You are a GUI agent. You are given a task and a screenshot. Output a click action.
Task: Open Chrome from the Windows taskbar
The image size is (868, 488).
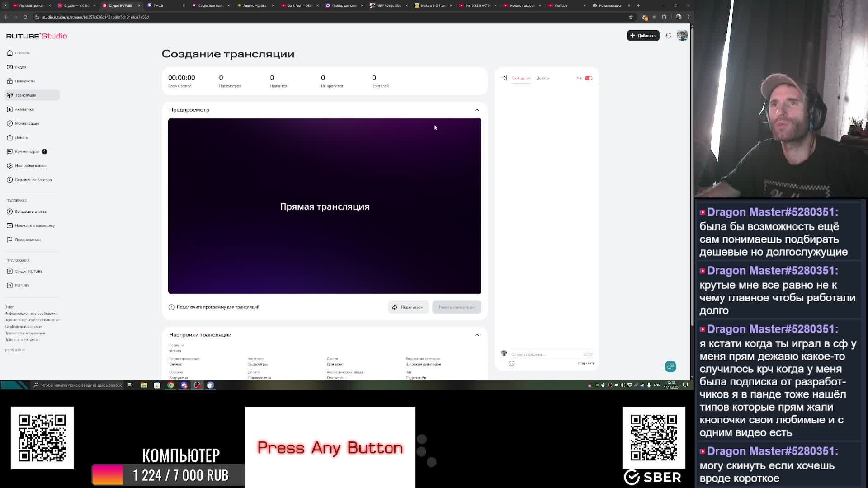tap(170, 385)
